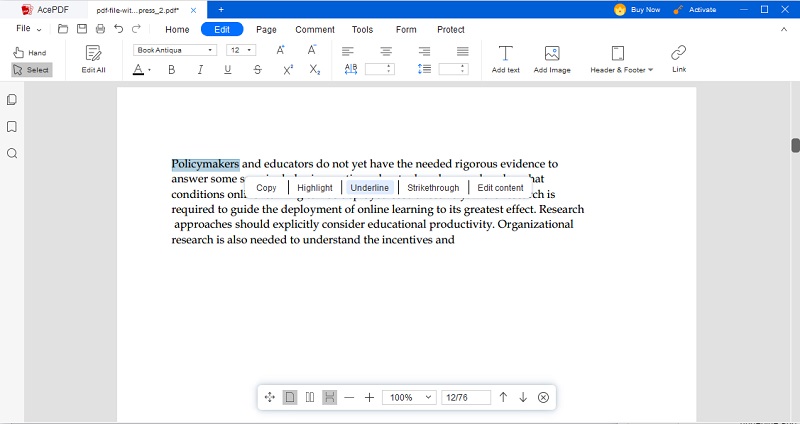Open the page thumbnails sidebar panel
The height and width of the screenshot is (425, 800).
click(x=12, y=99)
